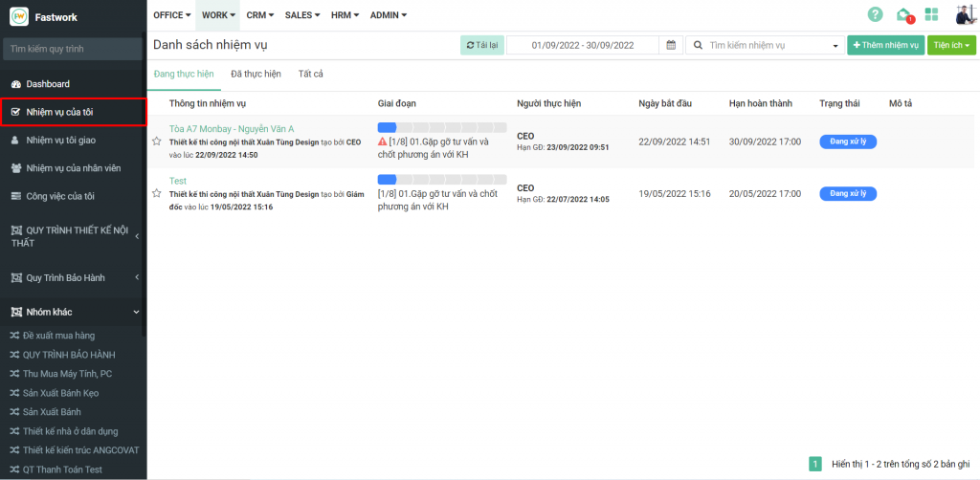Open the notifications inbox icon
The image size is (980, 480).
903,14
